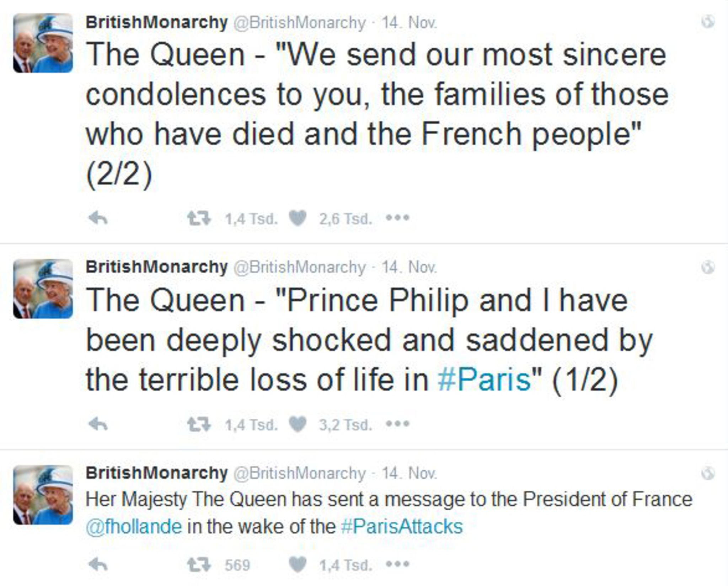This screenshot has width=728, height=586.
Task: Visit the @fhollande profile mention
Action: coord(134,526)
